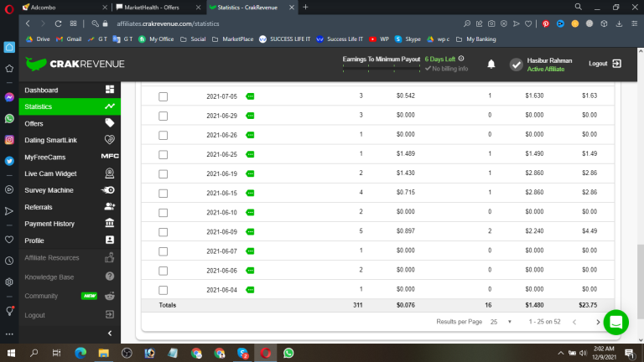Open File Explorer from the taskbar
644x362 pixels.
pyautogui.click(x=103, y=353)
